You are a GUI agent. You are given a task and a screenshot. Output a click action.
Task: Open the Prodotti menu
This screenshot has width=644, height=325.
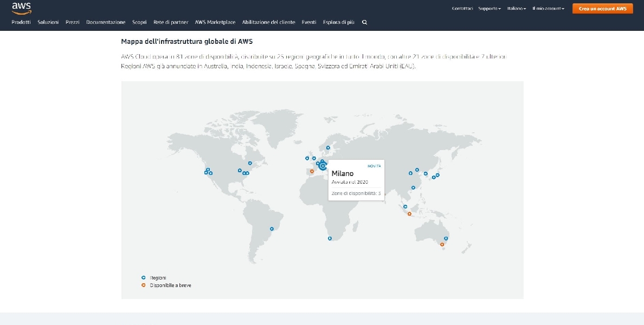21,22
